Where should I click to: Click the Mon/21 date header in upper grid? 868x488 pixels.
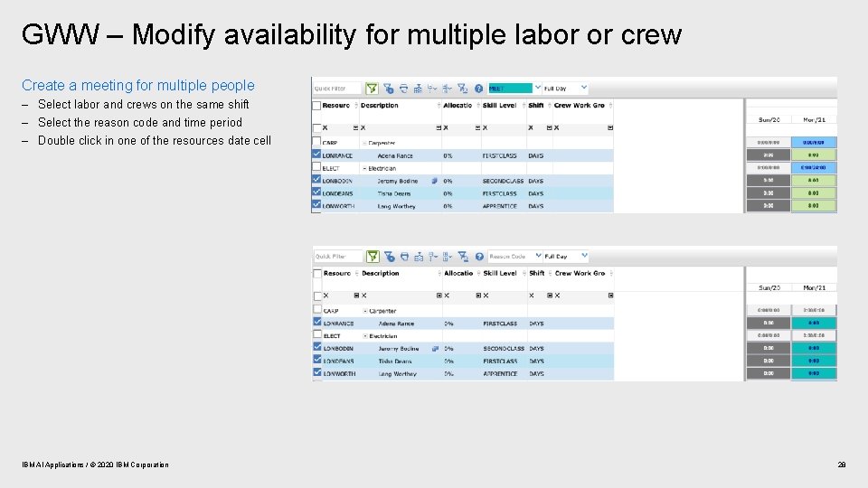click(x=814, y=119)
